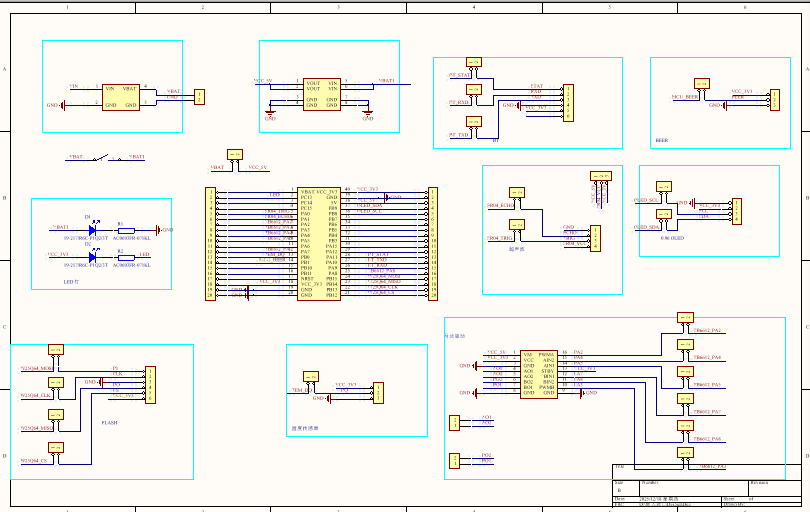Select the D1 LED diode symbol
The height and width of the screenshot is (512, 810).
pos(94,229)
